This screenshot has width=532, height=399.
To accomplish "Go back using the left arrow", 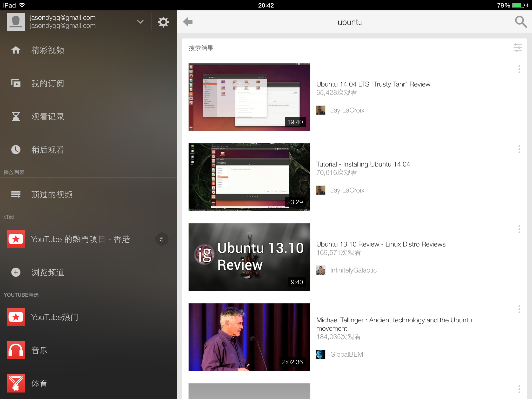I will point(188,22).
